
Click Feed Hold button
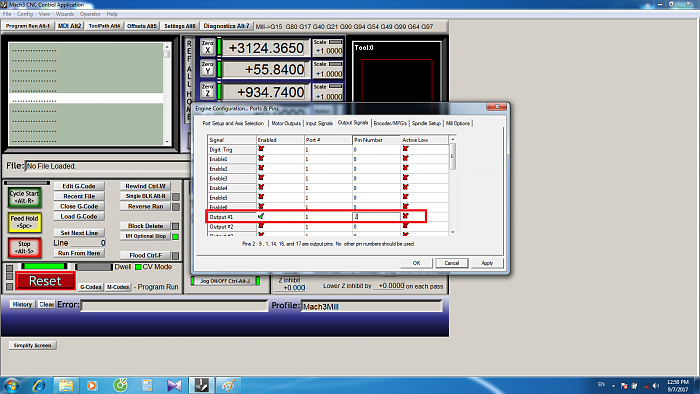click(x=25, y=222)
